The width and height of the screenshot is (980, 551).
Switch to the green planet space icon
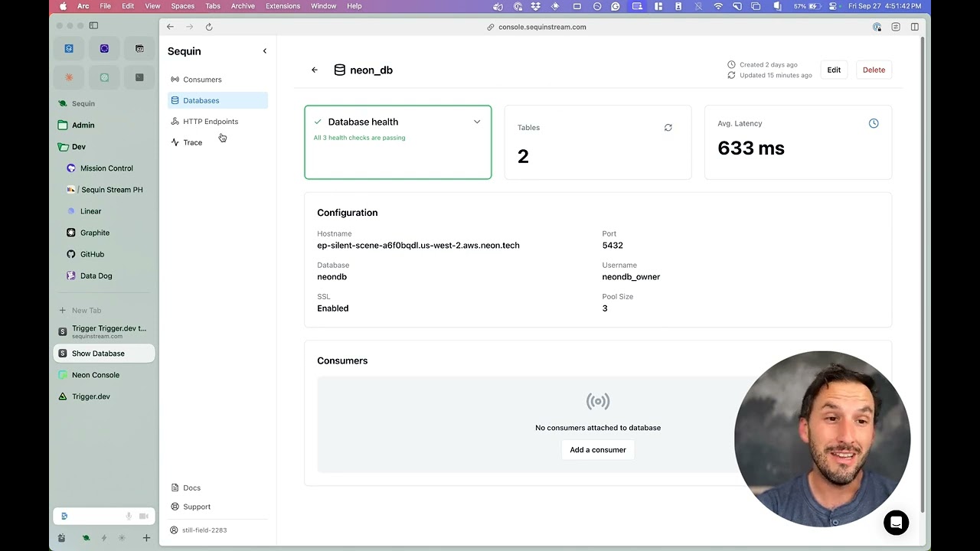(x=86, y=538)
